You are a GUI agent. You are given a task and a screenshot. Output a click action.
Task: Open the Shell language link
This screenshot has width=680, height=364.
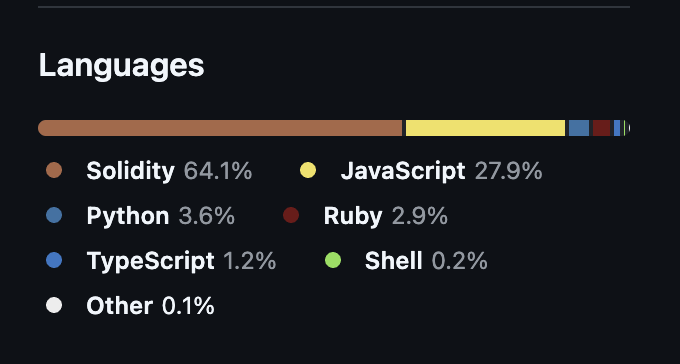tap(406, 261)
